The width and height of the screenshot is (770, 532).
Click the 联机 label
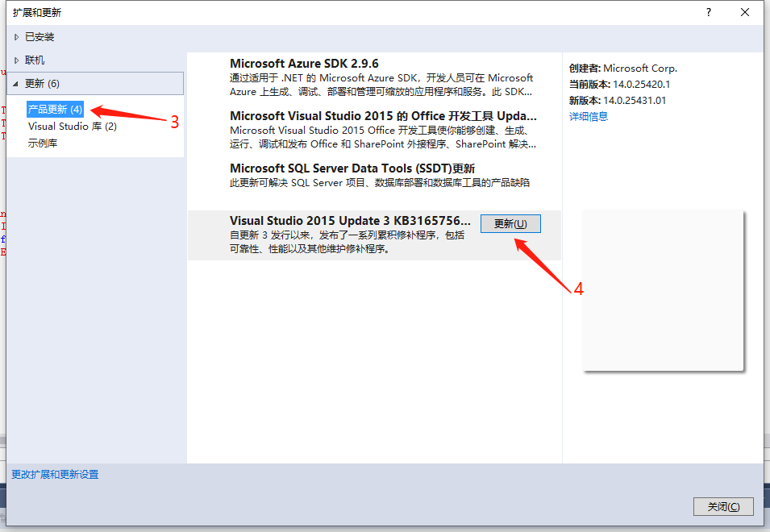[35, 60]
